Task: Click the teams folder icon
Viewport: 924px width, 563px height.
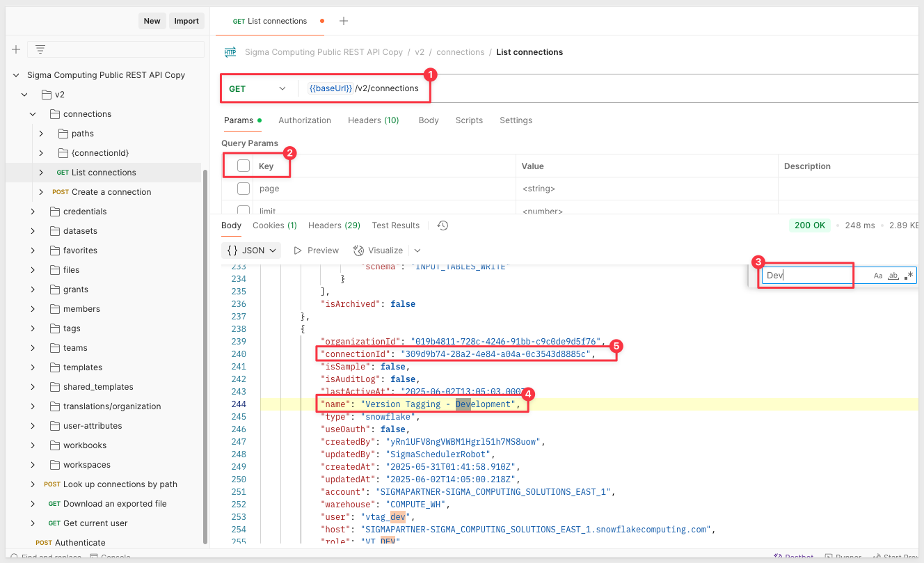Action: pyautogui.click(x=55, y=348)
